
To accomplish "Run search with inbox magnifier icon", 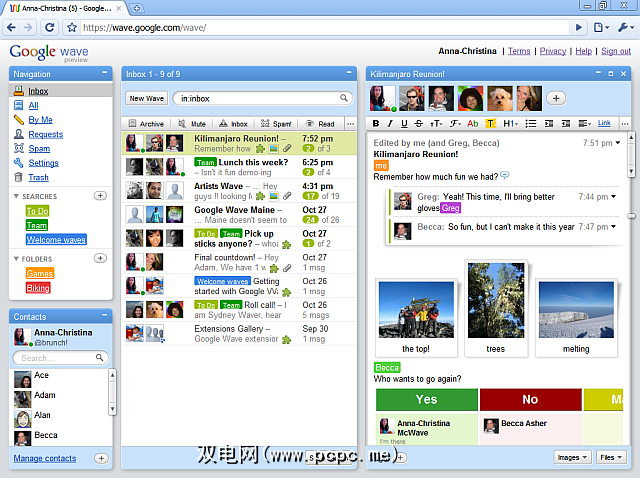I will point(344,98).
